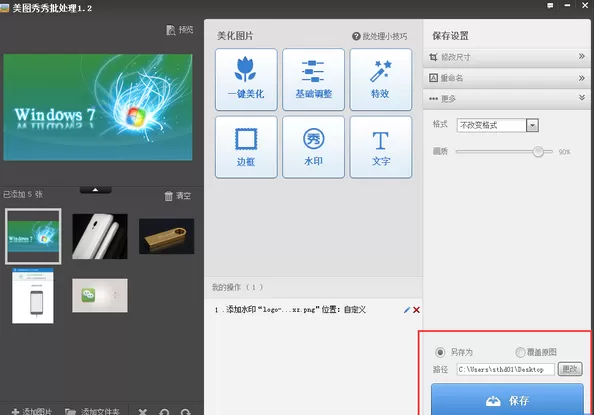Select the 另存为 save-as radio option

click(x=440, y=352)
